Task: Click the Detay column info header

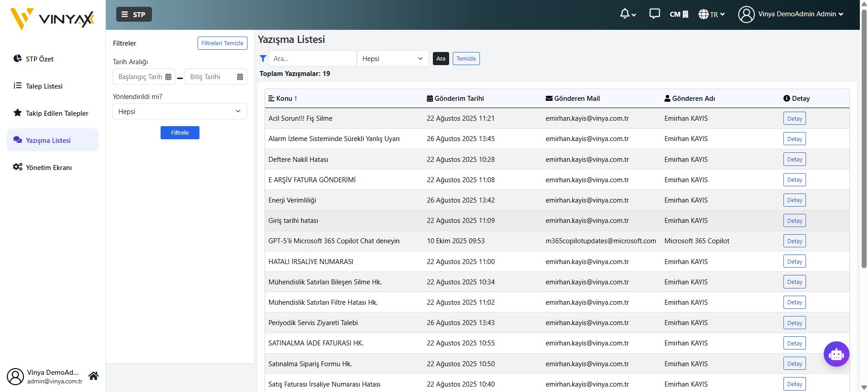Action: tap(797, 99)
